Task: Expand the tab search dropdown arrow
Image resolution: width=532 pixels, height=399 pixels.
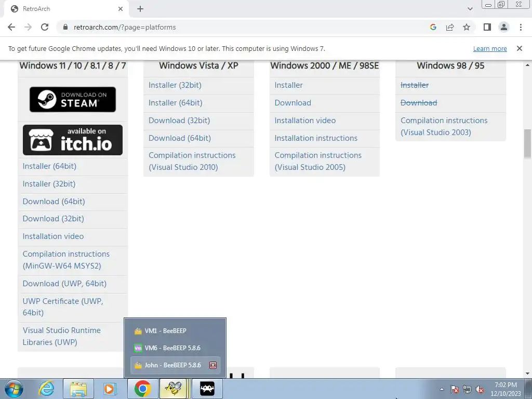Action: 470,9
